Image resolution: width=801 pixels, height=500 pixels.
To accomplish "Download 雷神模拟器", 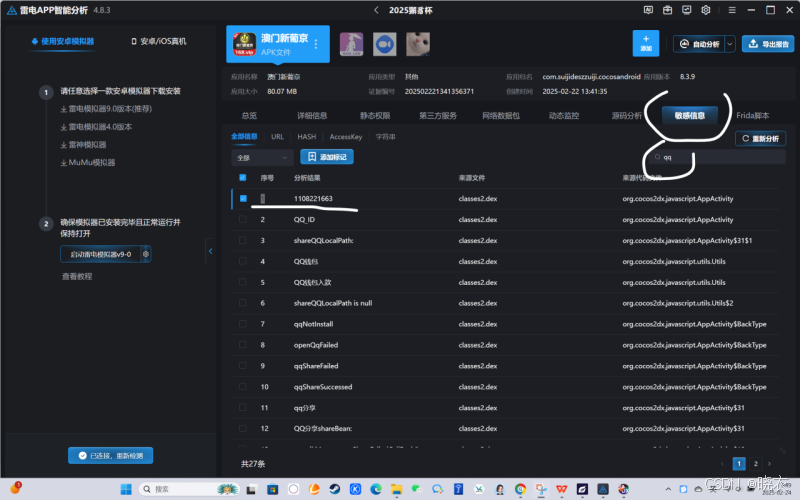I will tap(83, 145).
